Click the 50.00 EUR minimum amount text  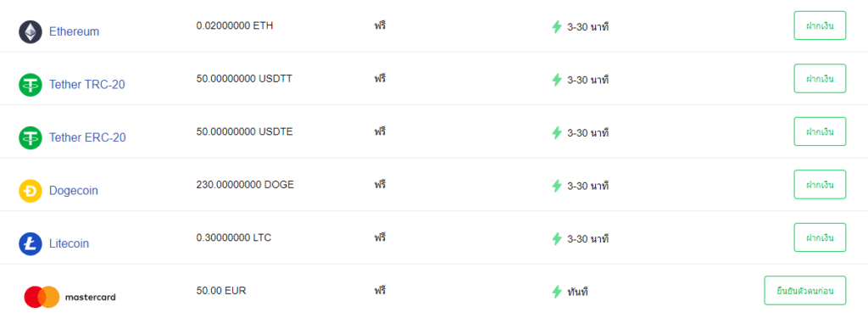pyautogui.click(x=221, y=290)
